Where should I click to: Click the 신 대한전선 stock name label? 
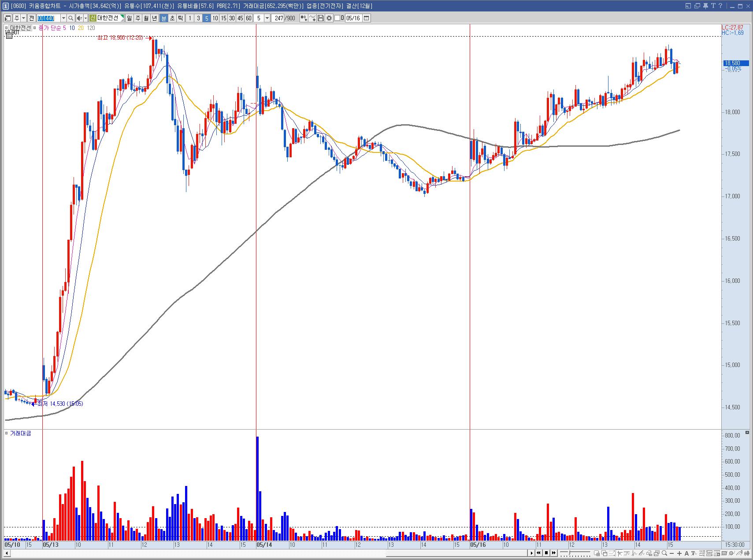107,18
